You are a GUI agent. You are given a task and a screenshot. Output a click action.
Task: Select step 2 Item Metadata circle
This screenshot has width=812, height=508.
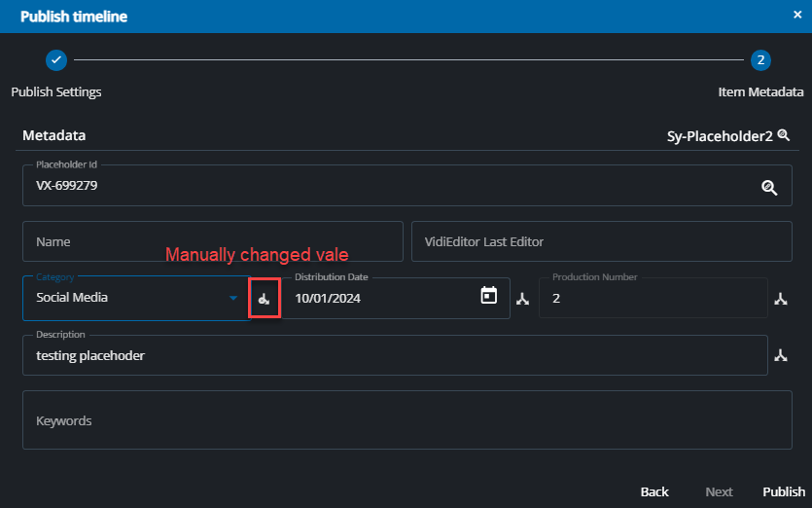tap(761, 60)
